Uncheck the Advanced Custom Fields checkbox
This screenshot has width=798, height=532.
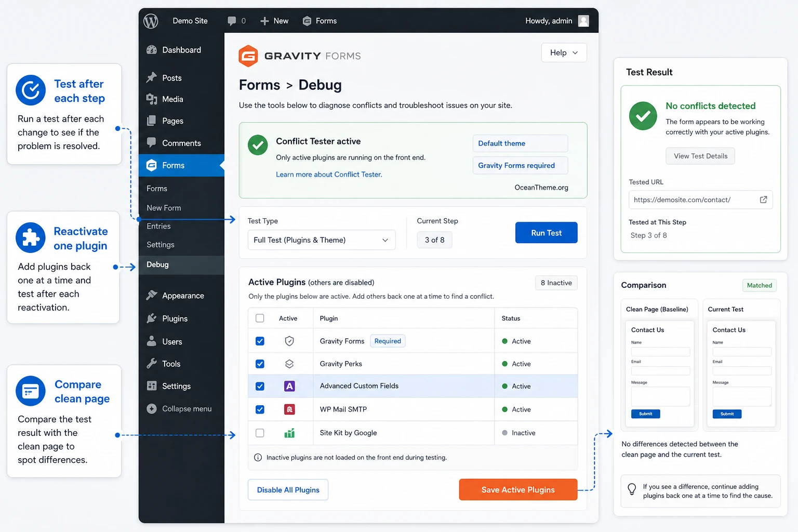(x=260, y=386)
